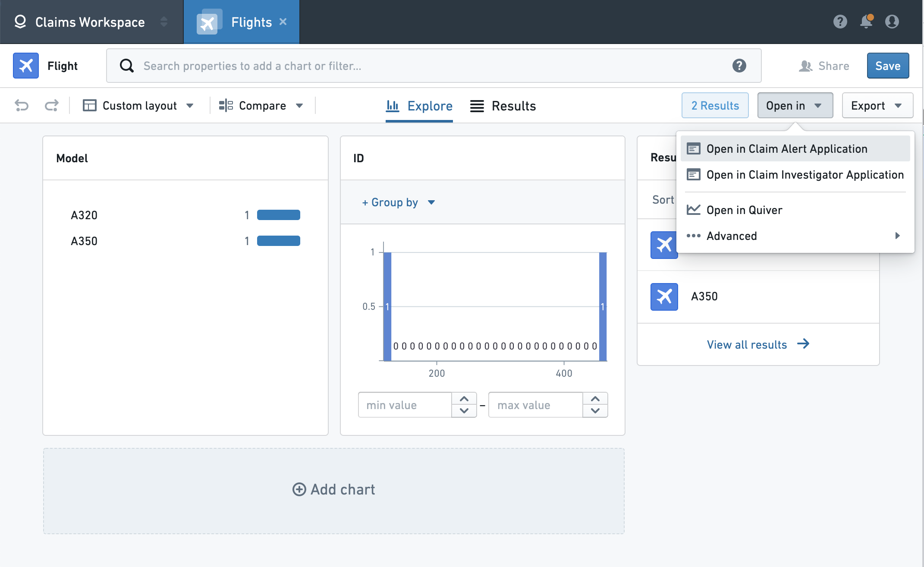Open the help question mark in top bar

point(840,22)
